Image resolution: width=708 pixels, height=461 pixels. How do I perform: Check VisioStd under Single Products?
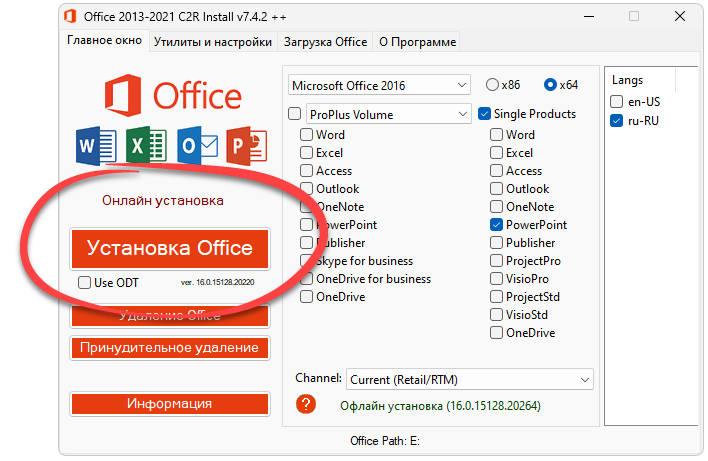[496, 315]
